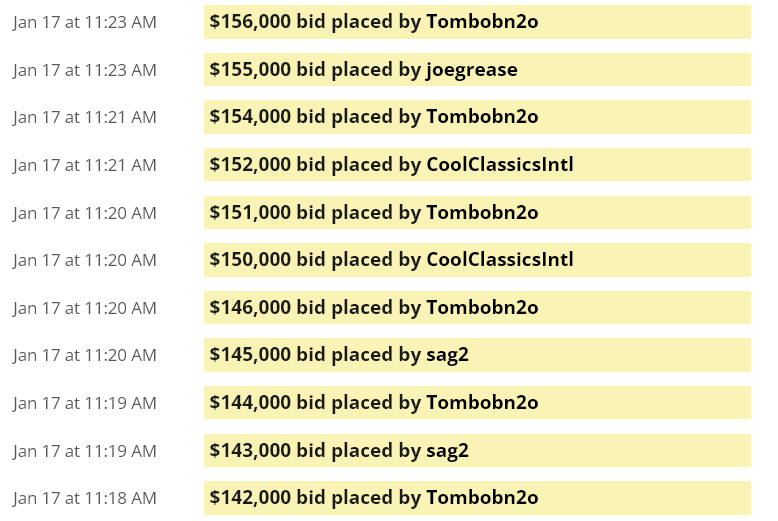Click Tombobn2o on the $144,000 bid
778x521 pixels.
pos(482,403)
